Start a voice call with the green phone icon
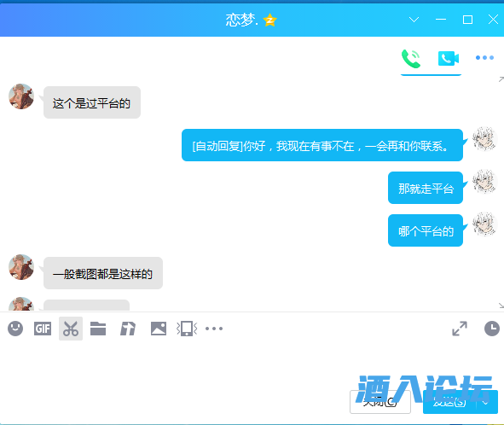 [x=411, y=59]
